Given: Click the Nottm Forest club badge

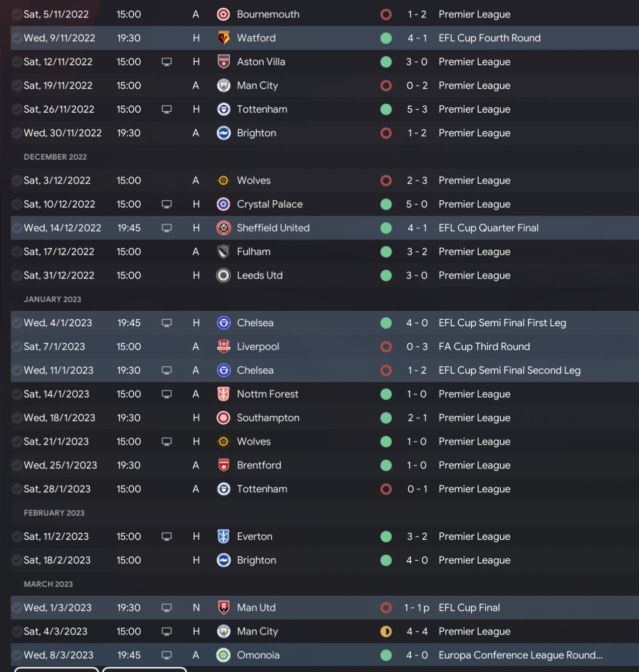Looking at the screenshot, I should 223,394.
